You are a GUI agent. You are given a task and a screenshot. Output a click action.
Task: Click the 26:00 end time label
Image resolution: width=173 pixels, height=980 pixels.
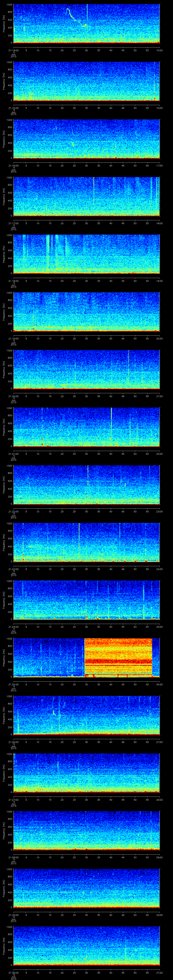(x=160, y=684)
